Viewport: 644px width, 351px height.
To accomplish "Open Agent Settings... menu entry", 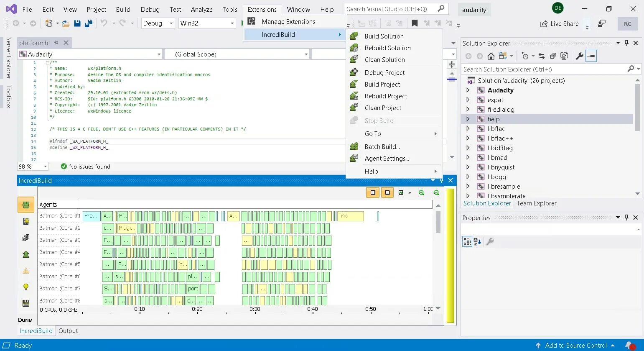I will [x=394, y=159].
